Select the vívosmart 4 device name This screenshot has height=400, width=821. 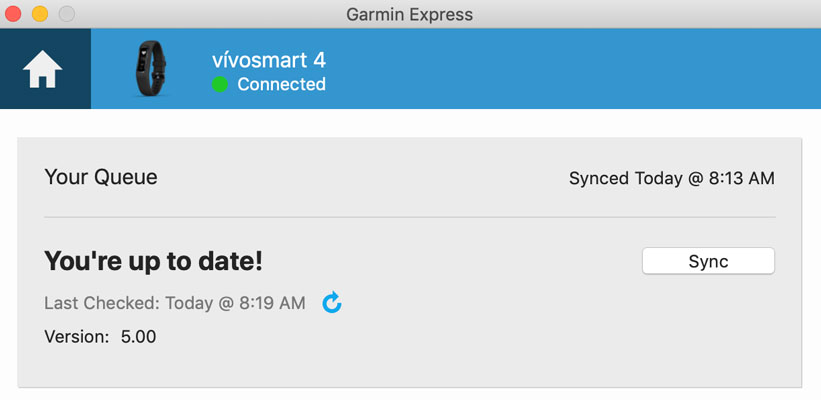click(x=268, y=59)
